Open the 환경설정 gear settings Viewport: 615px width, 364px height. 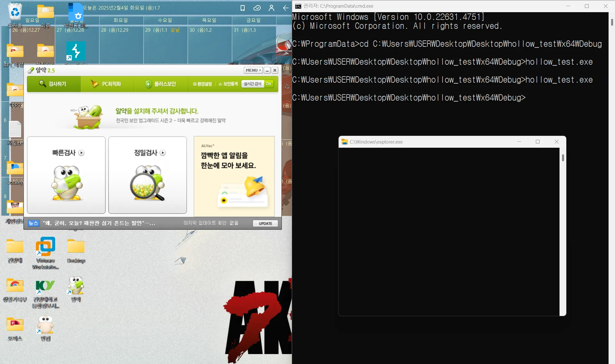[x=202, y=84]
